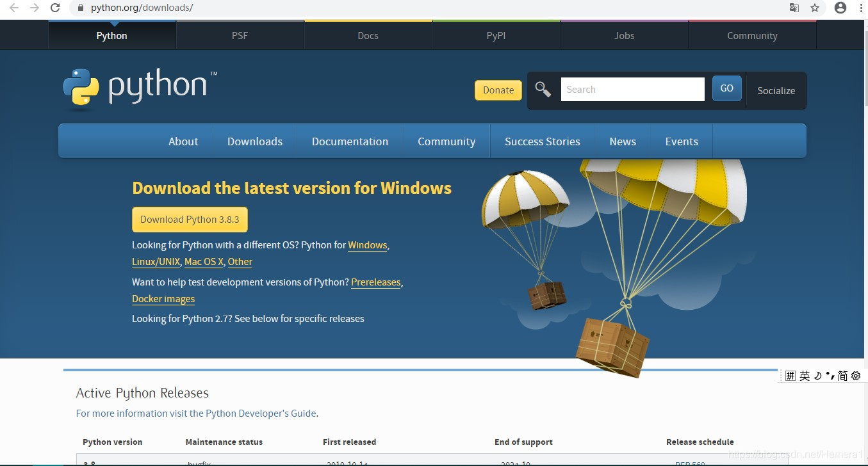The width and height of the screenshot is (868, 466).
Task: Open the Chrome profile avatar icon
Action: pos(840,8)
